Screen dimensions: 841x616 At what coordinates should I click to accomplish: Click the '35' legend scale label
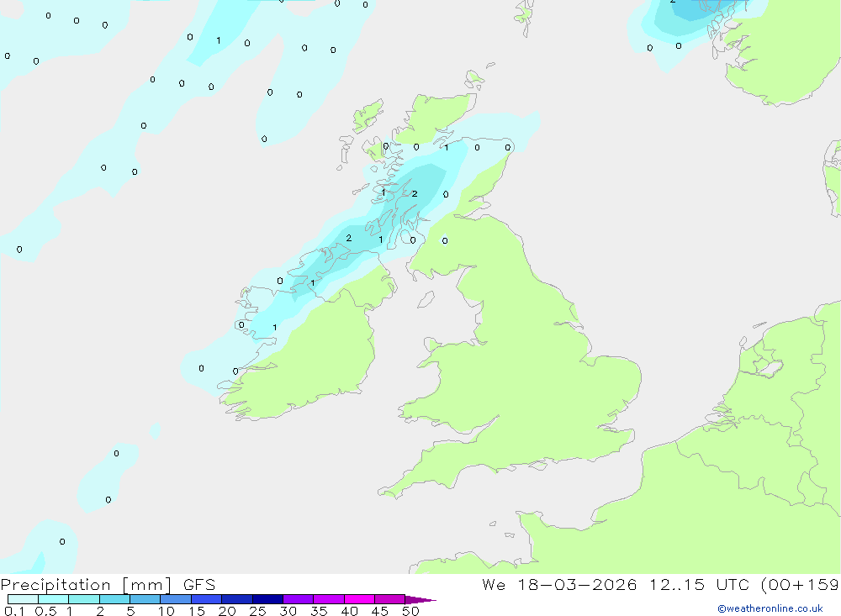[319, 611]
